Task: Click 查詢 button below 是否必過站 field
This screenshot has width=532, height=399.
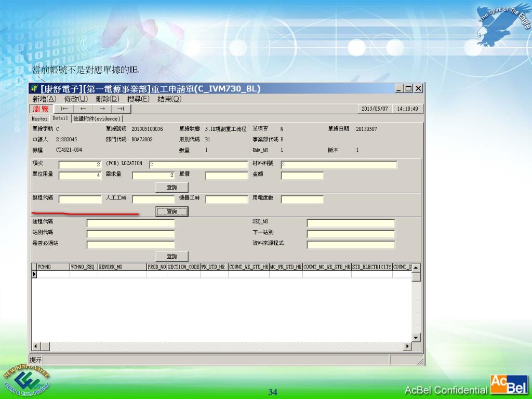Action: point(172,256)
